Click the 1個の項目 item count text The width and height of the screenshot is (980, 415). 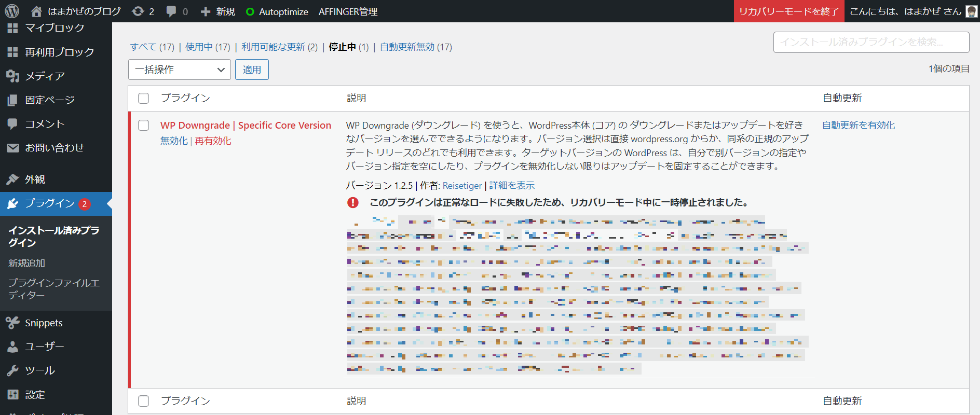(x=949, y=68)
